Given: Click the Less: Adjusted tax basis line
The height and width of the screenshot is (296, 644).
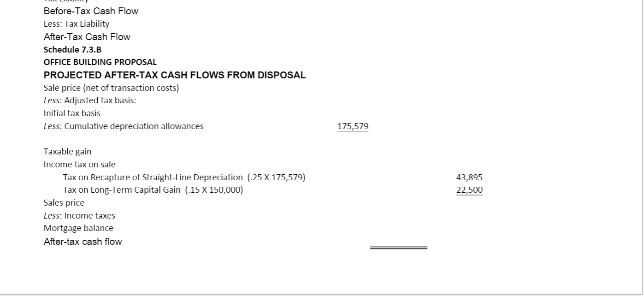Looking at the screenshot, I should (90, 100).
